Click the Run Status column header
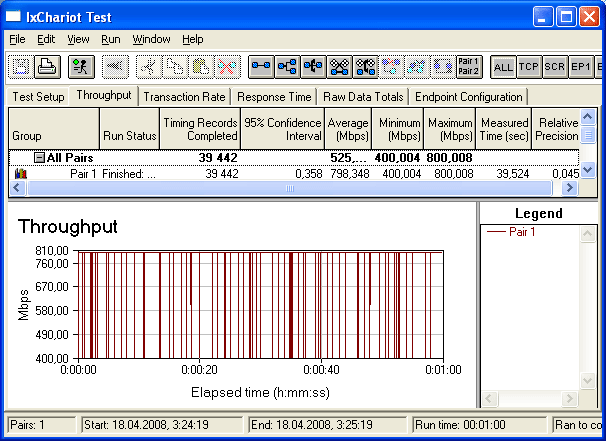Image resolution: width=606 pixels, height=441 pixels. [129, 129]
